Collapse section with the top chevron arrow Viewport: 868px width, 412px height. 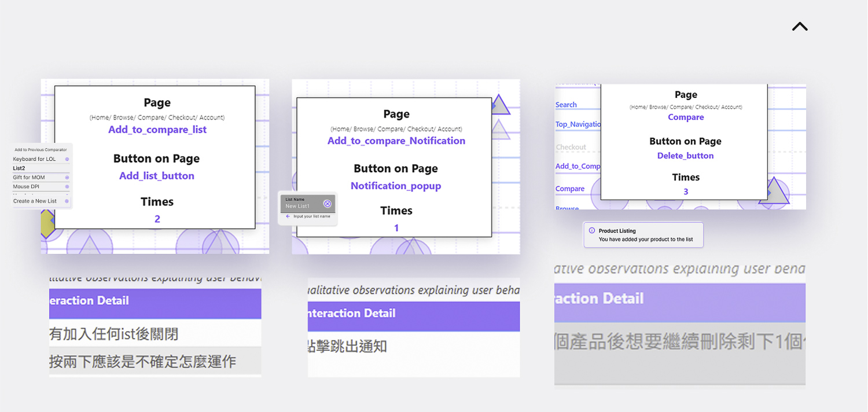[x=800, y=27]
